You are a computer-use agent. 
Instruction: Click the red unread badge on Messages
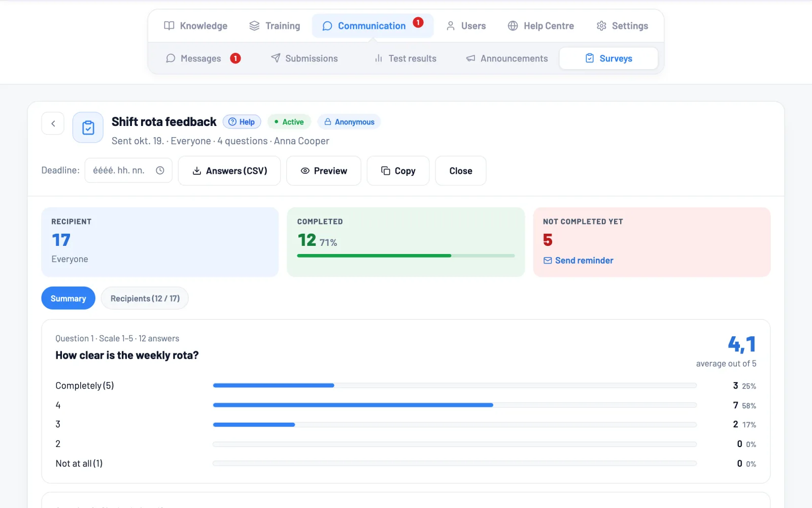(235, 58)
